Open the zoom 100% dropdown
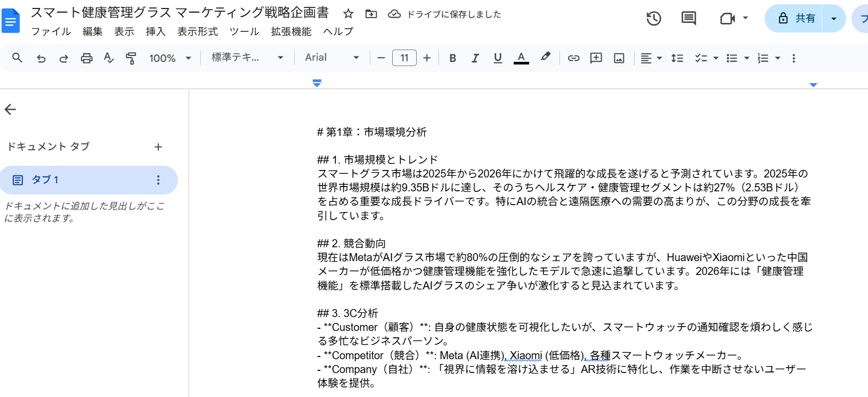The height and width of the screenshot is (397, 868). point(170,58)
